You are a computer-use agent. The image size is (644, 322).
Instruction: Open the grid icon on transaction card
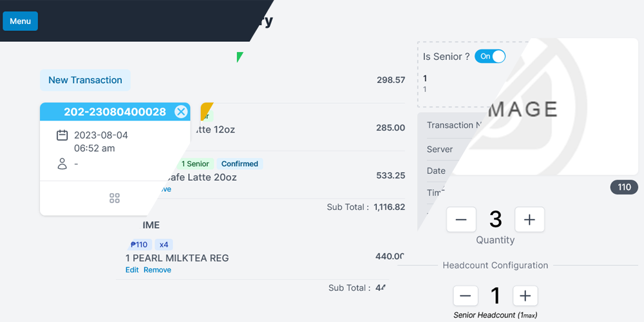(x=115, y=198)
